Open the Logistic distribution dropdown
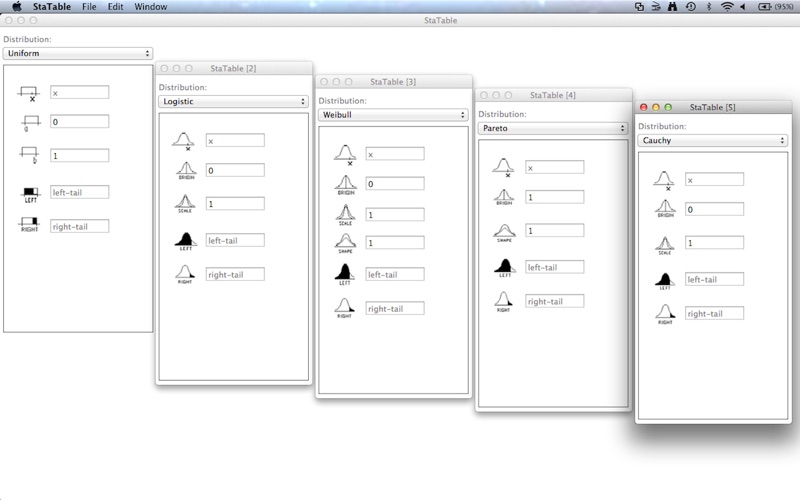 pyautogui.click(x=233, y=101)
